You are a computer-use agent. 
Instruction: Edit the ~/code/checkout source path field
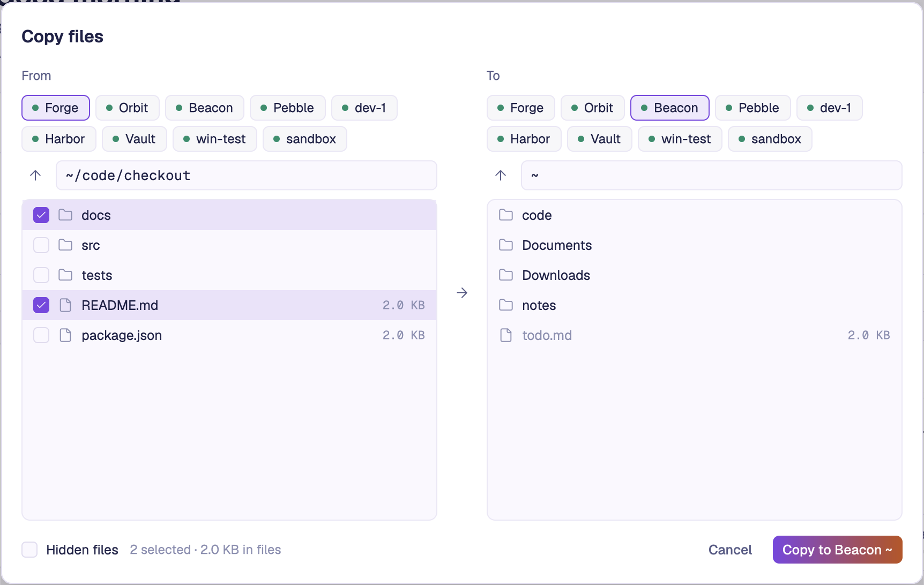pos(247,175)
